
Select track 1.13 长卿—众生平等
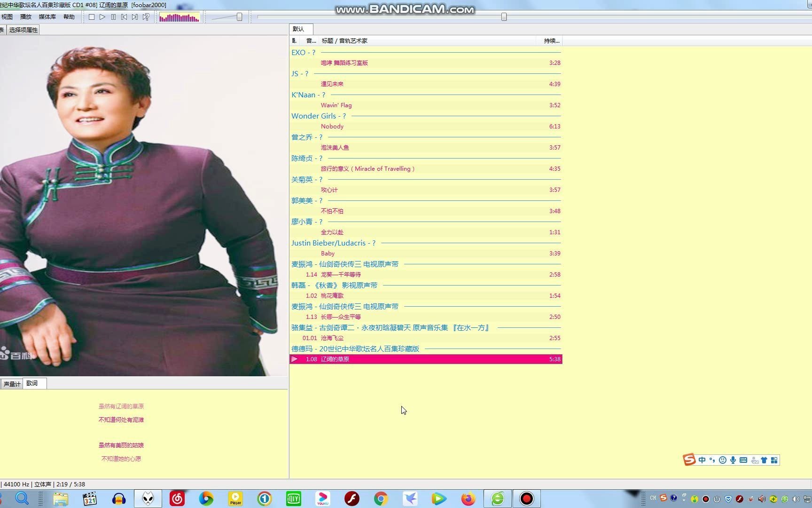(426, 317)
